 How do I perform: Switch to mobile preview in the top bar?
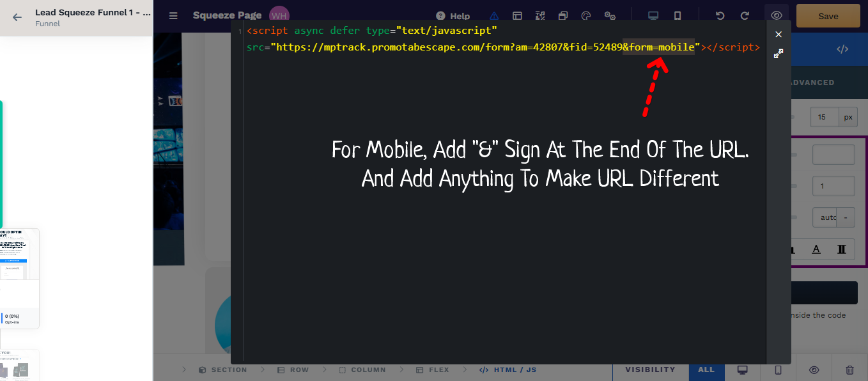click(678, 16)
